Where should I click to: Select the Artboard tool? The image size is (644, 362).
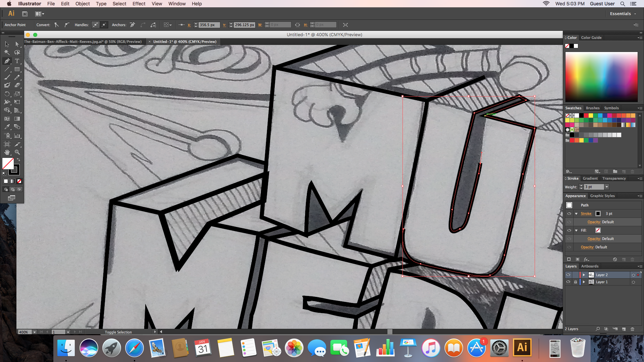click(7, 144)
